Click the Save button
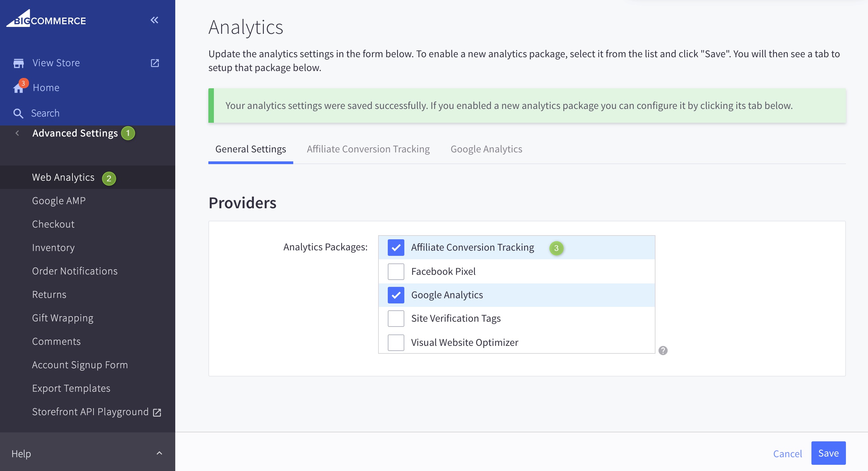The image size is (868, 471). 828,453
